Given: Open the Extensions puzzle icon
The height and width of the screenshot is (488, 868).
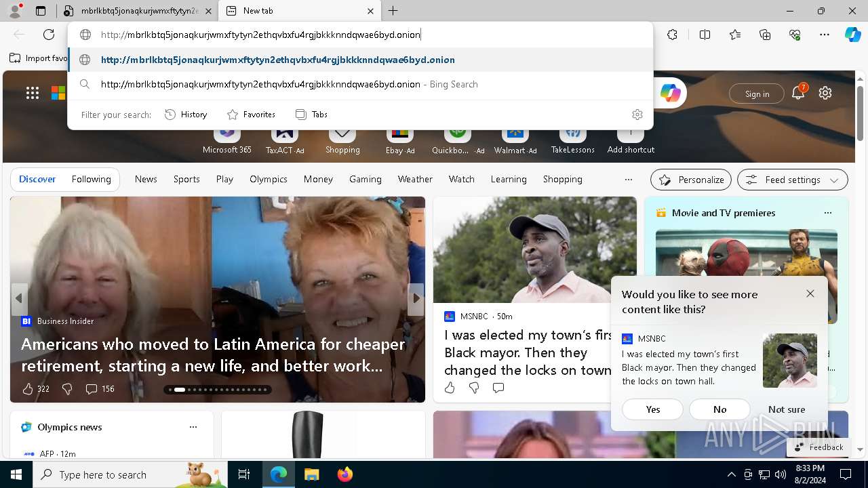Looking at the screenshot, I should click(x=672, y=35).
